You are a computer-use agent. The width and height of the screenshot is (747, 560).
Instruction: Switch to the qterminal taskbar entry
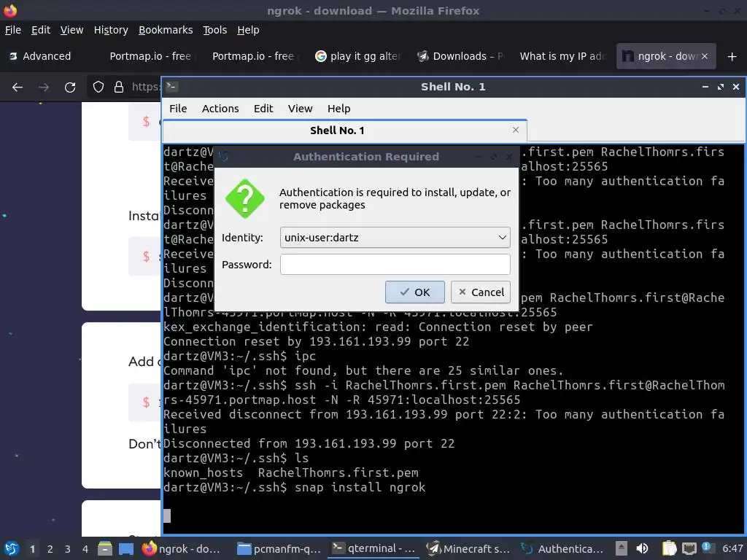point(373,548)
